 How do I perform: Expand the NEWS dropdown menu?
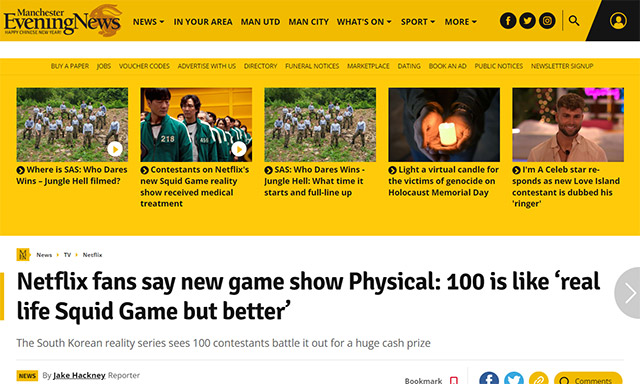click(x=148, y=22)
